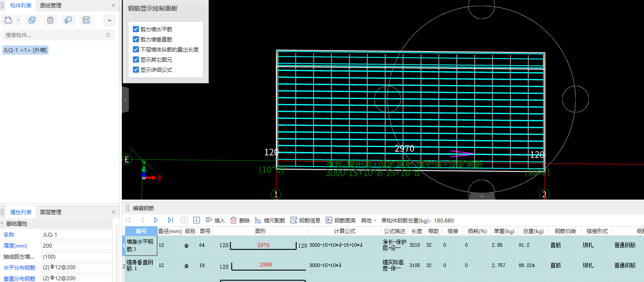The width and height of the screenshot is (644, 282).
Task: Go to next rebar record arrow
Action: click(x=156, y=220)
